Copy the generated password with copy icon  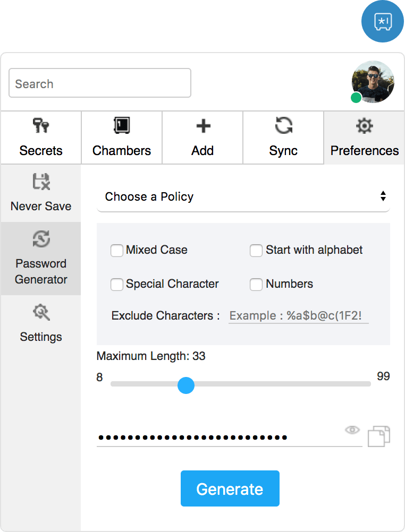point(379,436)
